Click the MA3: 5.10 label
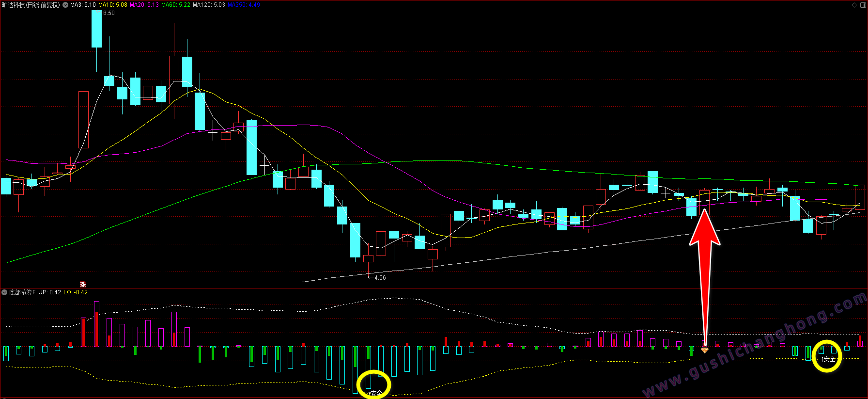868x399 pixels. point(83,5)
